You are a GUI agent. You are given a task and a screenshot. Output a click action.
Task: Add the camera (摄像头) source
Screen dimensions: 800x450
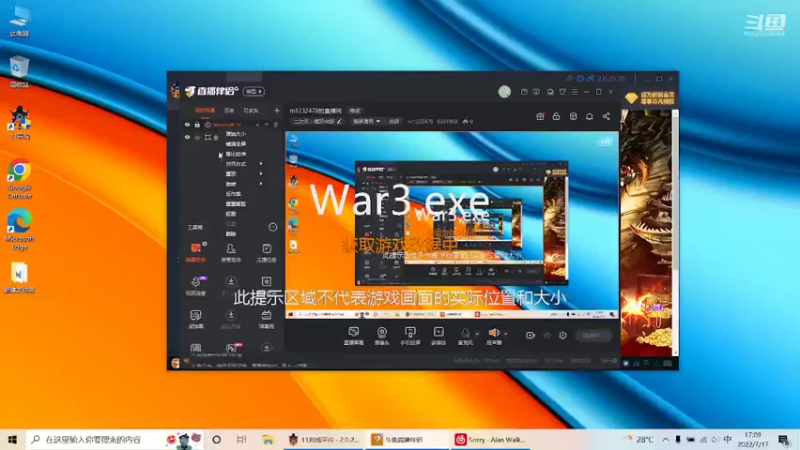pos(382,336)
